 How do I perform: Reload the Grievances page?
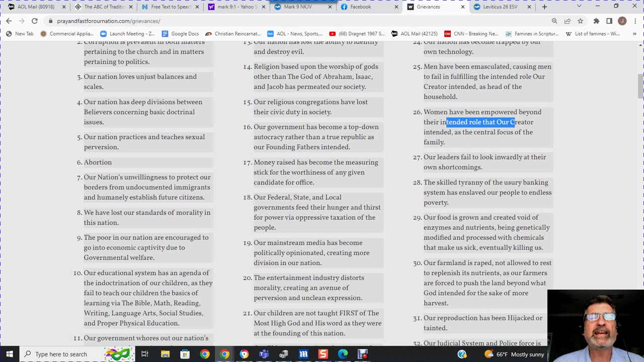click(34, 21)
